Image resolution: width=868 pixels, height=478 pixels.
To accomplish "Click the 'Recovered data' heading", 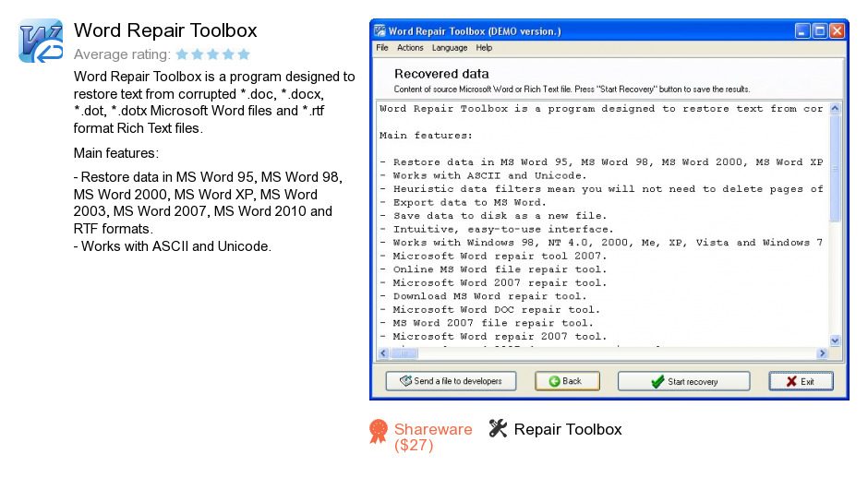I will click(441, 74).
